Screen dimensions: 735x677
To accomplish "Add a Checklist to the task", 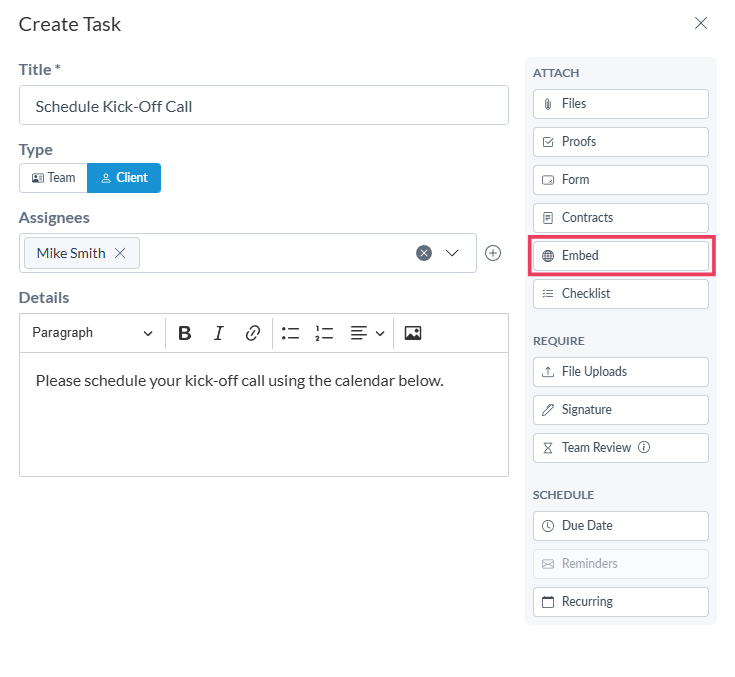I will (x=620, y=294).
